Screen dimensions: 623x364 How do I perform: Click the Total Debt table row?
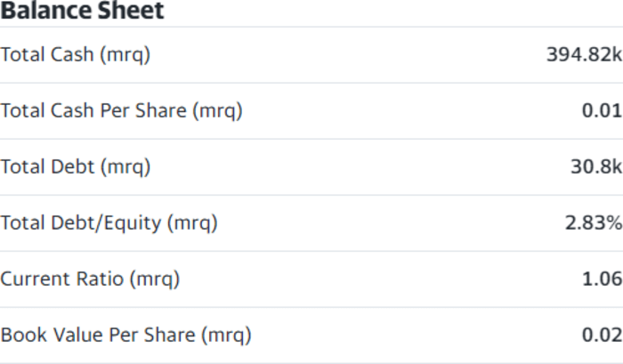coord(311,167)
